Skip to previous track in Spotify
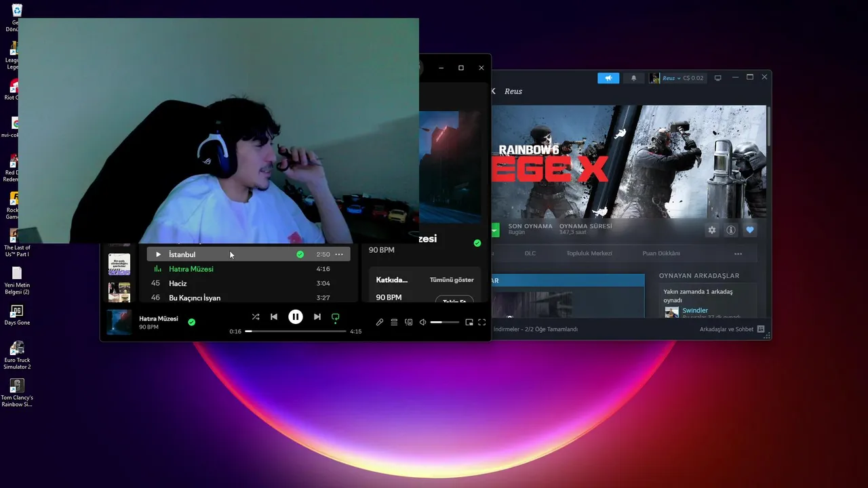Image resolution: width=868 pixels, height=488 pixels. pos(274,317)
